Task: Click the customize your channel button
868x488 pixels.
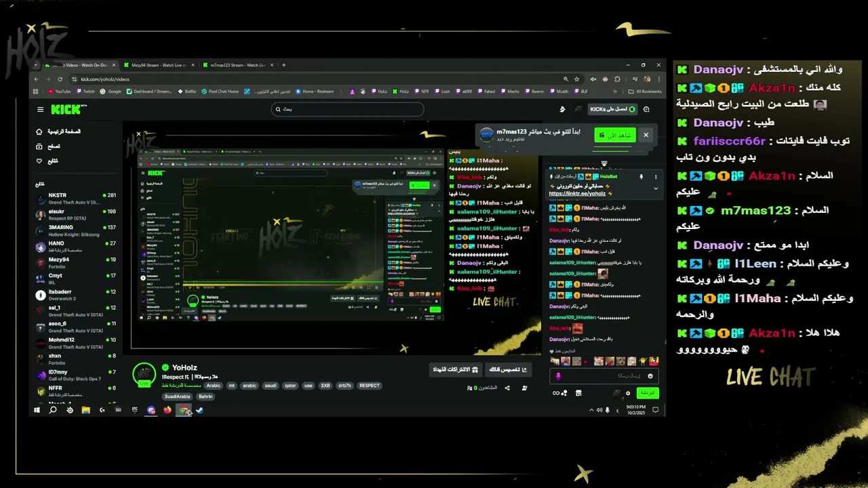Action: [x=509, y=369]
